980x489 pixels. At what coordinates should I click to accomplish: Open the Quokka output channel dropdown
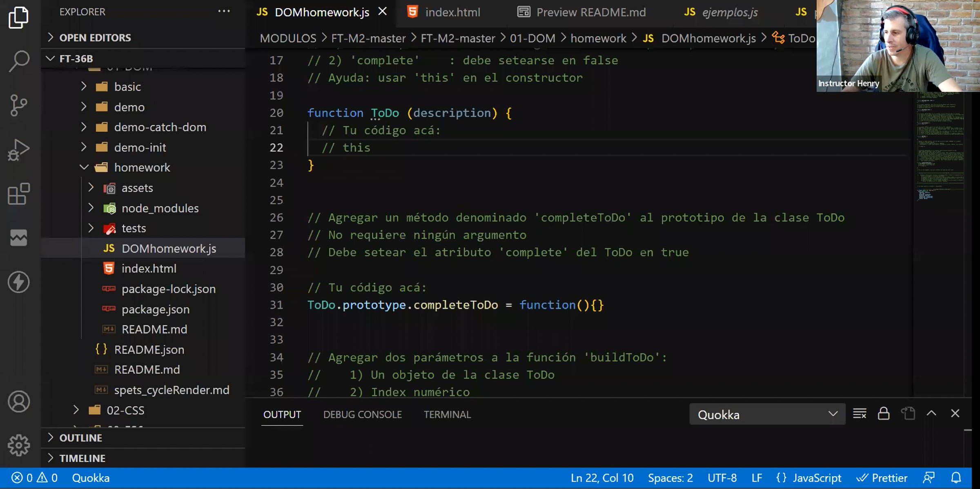point(767,414)
